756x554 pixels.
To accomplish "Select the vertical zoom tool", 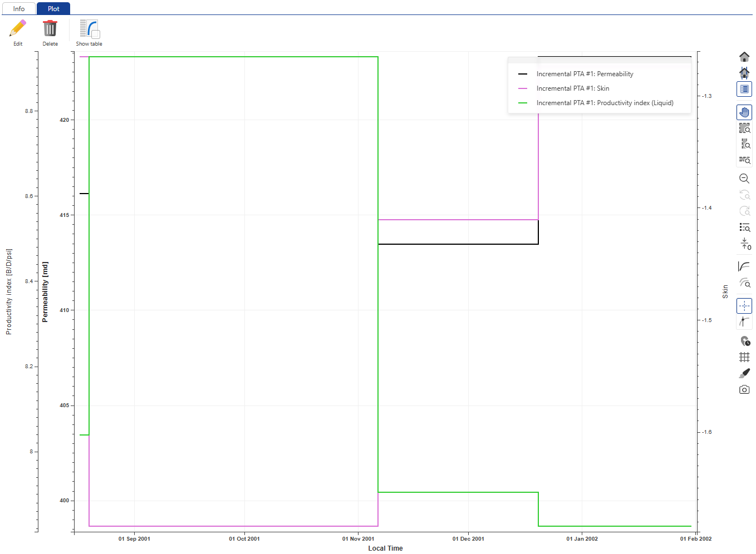I will pos(744,144).
